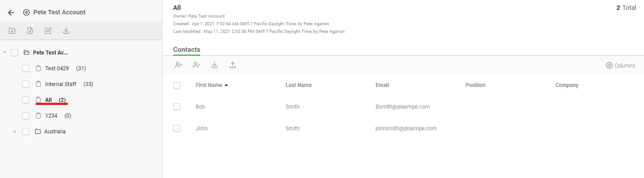Click Bsmith@plaympe.com email entry
Image resolution: width=644 pixels, height=178 pixels.
[x=402, y=107]
